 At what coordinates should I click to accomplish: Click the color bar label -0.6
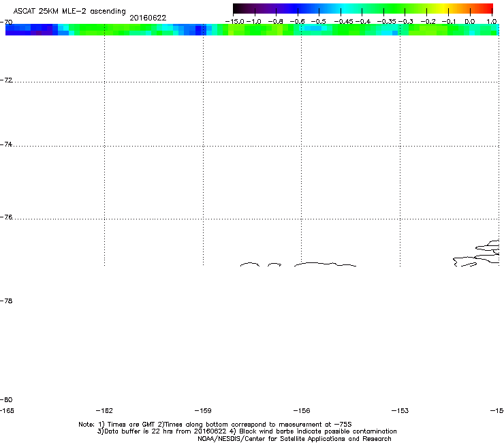298,22
